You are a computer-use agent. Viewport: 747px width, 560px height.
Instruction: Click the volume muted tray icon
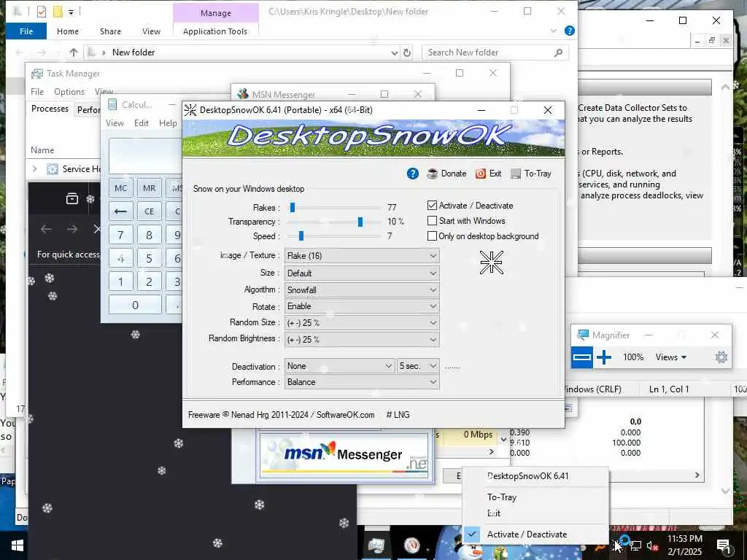(x=652, y=545)
